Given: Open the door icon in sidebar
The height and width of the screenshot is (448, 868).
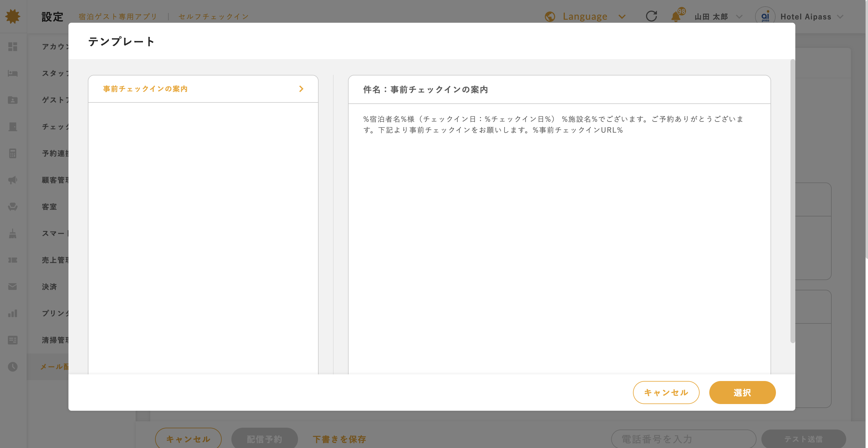Looking at the screenshot, I should 13,126.
